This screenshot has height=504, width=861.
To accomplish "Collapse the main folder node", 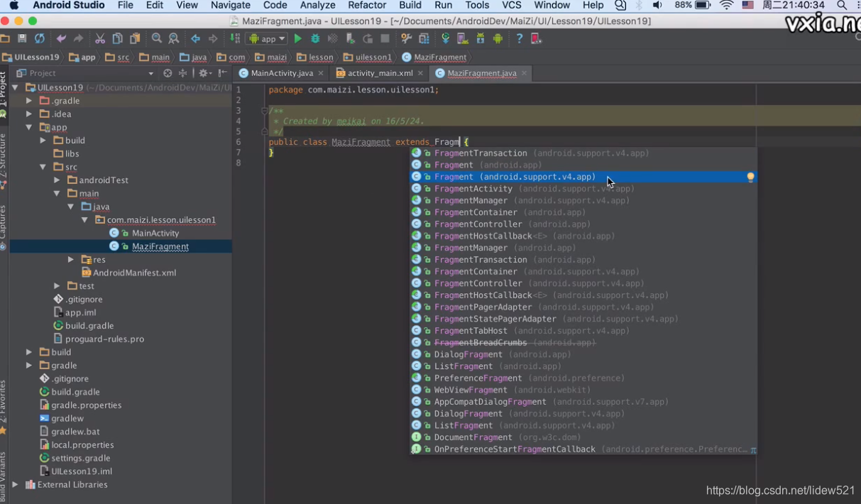I will tap(57, 193).
